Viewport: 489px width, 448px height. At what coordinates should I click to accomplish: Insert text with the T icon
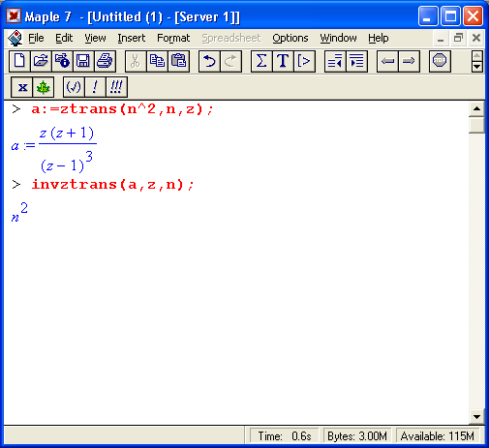click(283, 61)
